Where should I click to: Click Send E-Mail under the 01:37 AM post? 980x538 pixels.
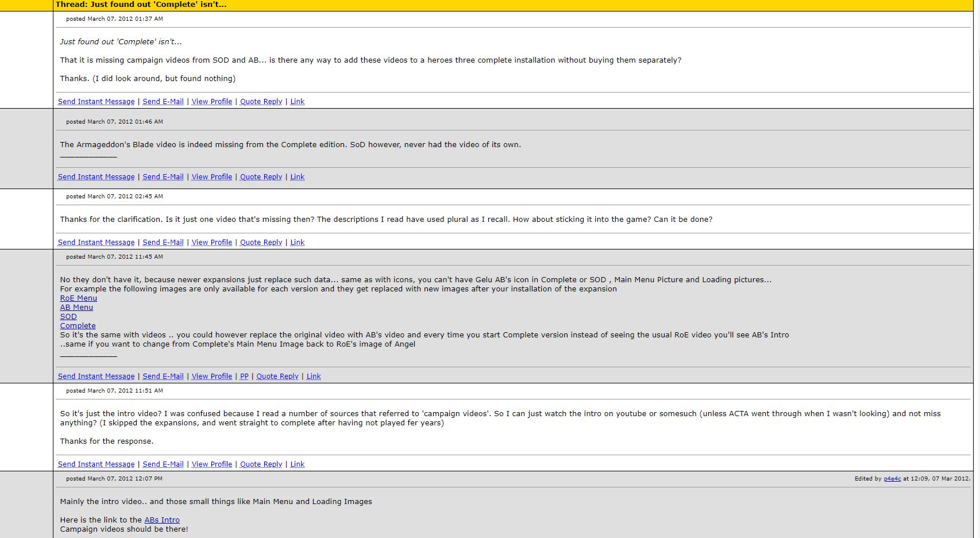click(x=163, y=102)
